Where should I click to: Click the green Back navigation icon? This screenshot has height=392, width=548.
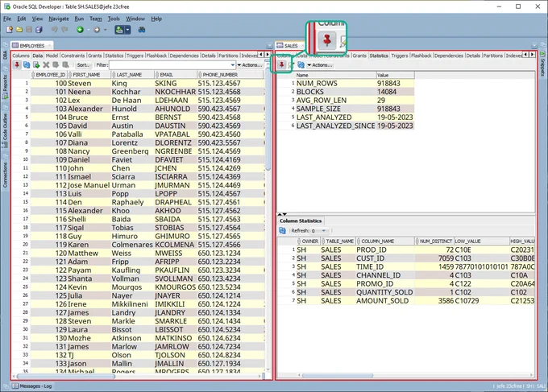coord(80,30)
